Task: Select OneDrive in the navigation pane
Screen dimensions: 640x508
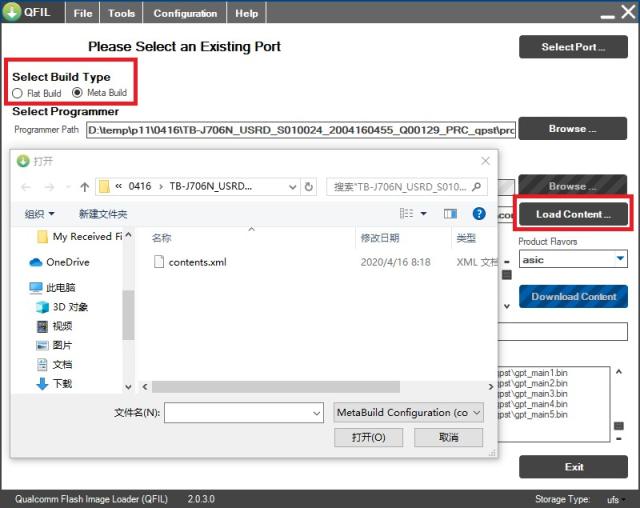Action: pos(59,262)
